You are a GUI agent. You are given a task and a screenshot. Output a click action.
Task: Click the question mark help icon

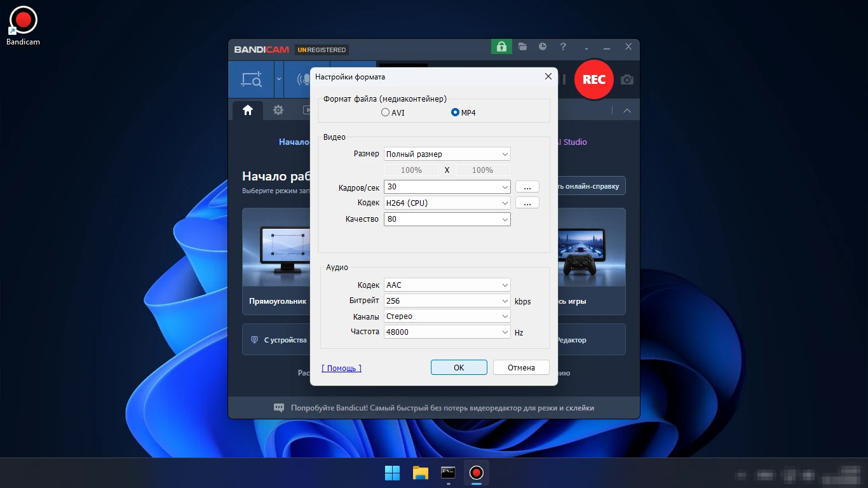[x=563, y=47]
